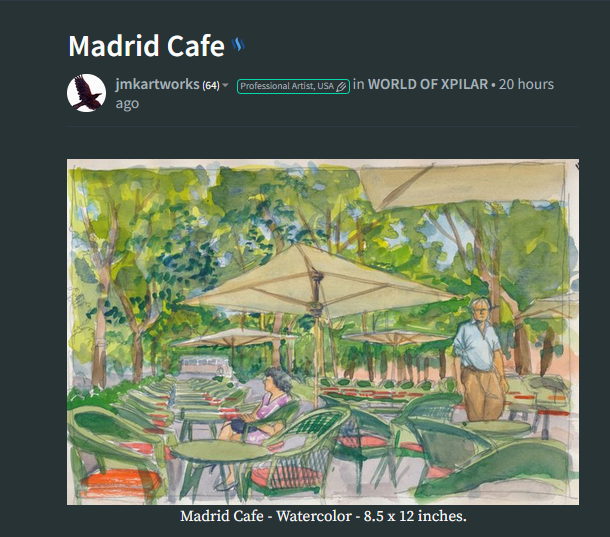Click the blue Steem logo beside the title

(x=238, y=45)
